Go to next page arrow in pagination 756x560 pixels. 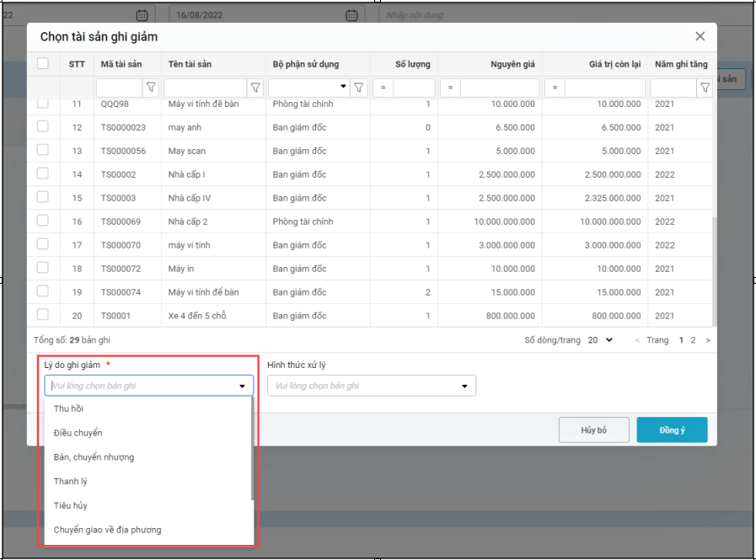click(x=707, y=340)
